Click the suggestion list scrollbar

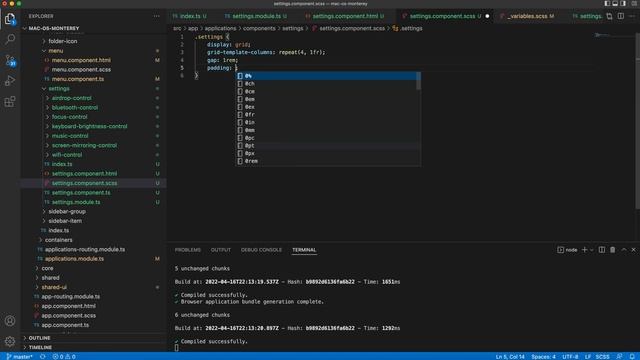tap(418, 81)
